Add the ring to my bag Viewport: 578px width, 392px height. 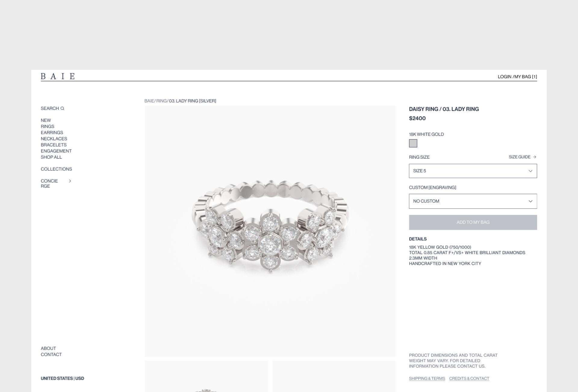pos(473,222)
